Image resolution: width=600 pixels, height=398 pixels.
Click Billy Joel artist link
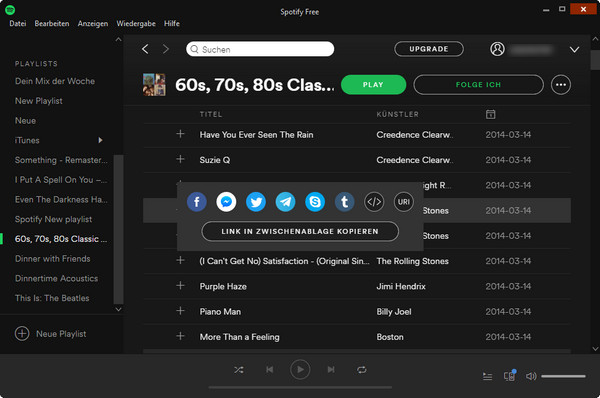point(394,312)
